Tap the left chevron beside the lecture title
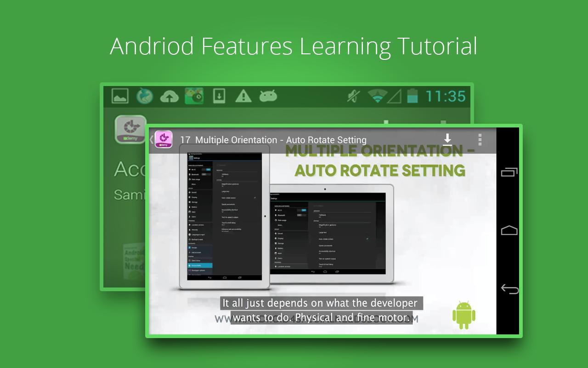The image size is (588, 368). pos(151,140)
